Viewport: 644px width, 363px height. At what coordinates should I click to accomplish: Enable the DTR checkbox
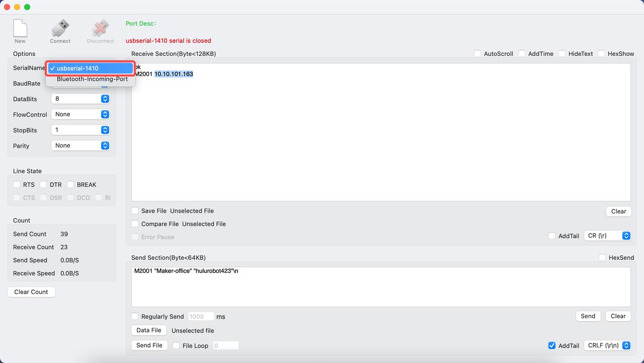tap(43, 184)
